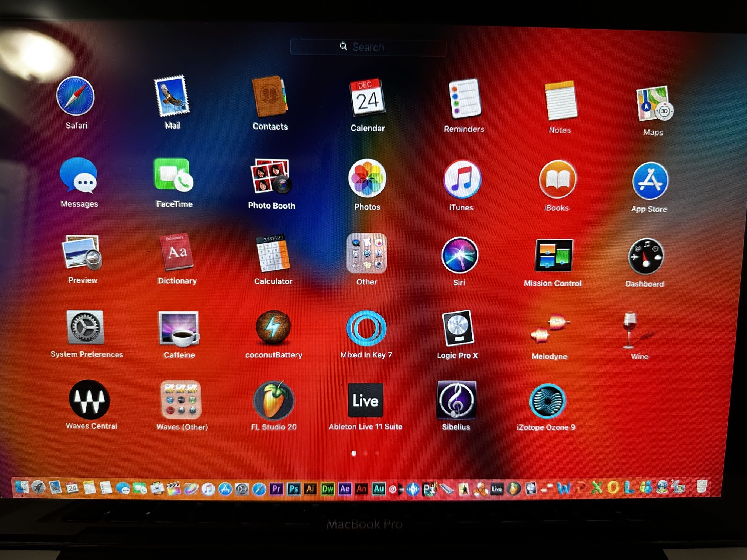Click the Launchpad rocket icon in the Dock
This screenshot has width=747, height=560.
pos(38,487)
